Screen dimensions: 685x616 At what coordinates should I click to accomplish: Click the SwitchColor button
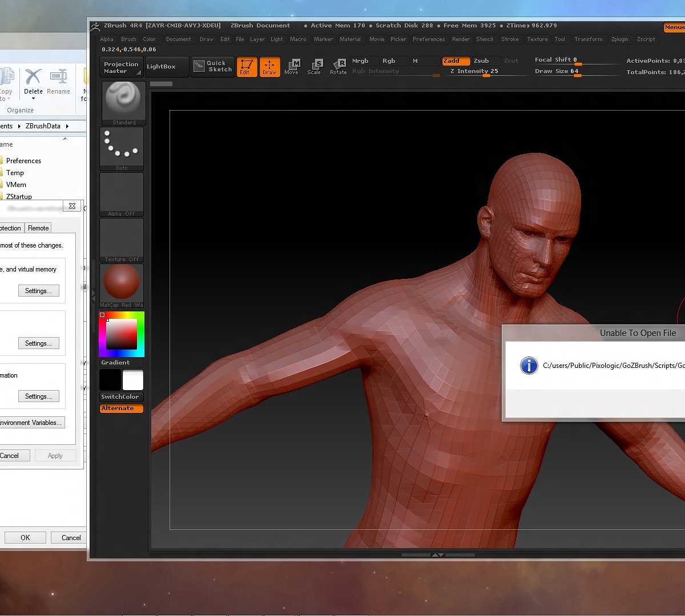pos(122,397)
